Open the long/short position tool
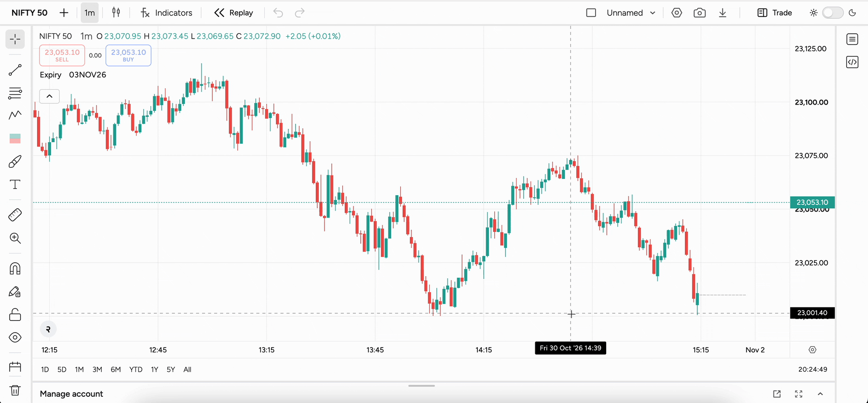868x403 pixels. click(x=15, y=139)
